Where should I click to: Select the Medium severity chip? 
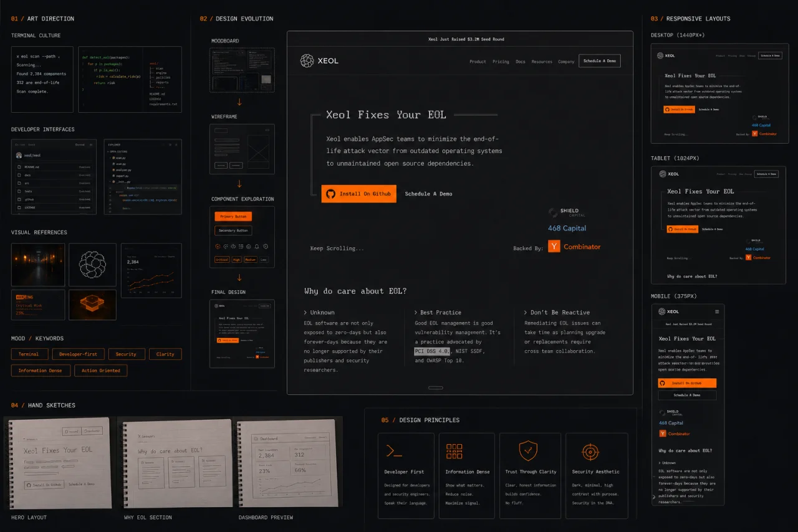251,260
